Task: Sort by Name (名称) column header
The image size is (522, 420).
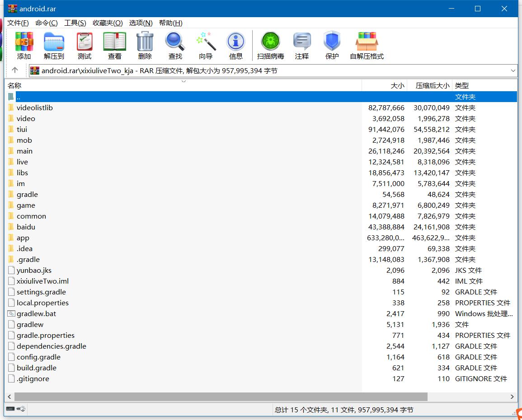Action: [183, 85]
